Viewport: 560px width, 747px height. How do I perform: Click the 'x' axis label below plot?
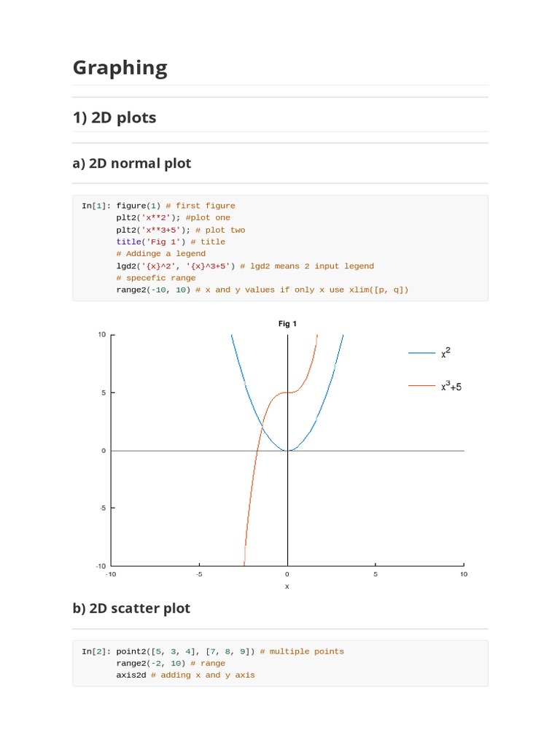pos(287,587)
